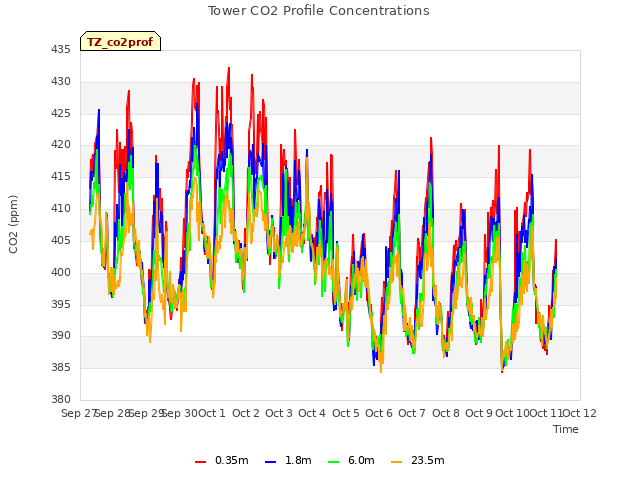Click the Sep 28 date tick label
Image resolution: width=640 pixels, height=480 pixels.
tap(112, 413)
